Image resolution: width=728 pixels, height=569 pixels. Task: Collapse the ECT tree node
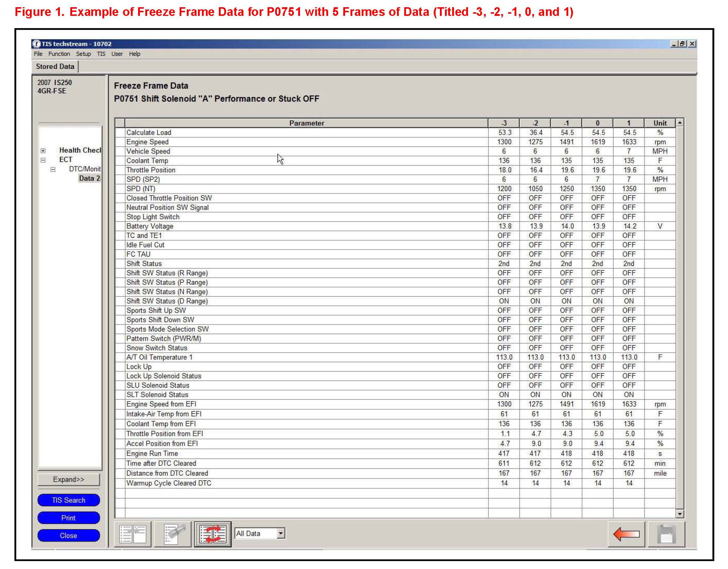point(43,160)
